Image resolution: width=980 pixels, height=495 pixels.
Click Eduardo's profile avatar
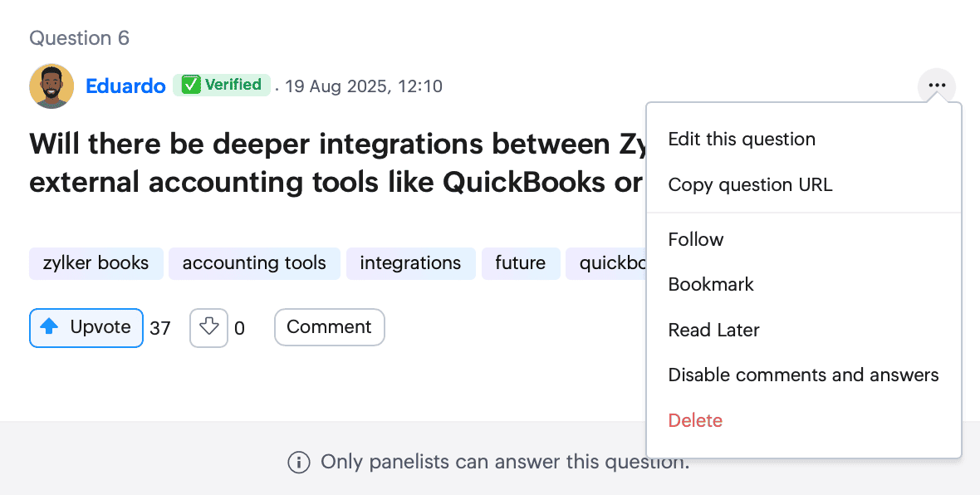pyautogui.click(x=51, y=86)
